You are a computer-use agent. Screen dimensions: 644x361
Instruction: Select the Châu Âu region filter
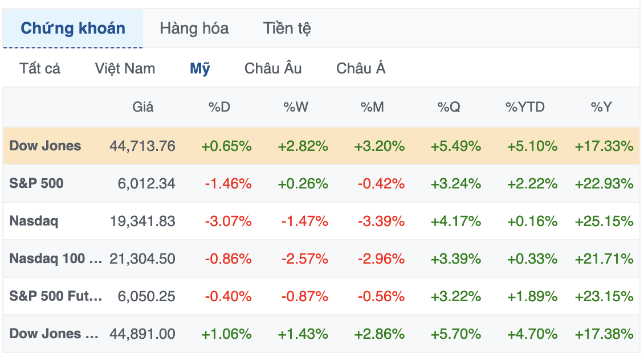point(273,68)
